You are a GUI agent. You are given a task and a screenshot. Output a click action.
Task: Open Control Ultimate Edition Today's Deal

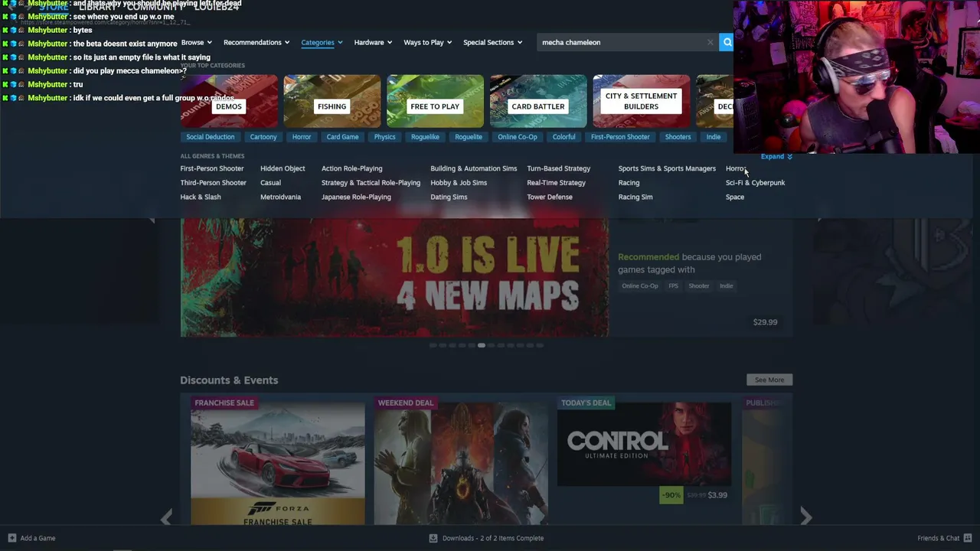(x=644, y=452)
